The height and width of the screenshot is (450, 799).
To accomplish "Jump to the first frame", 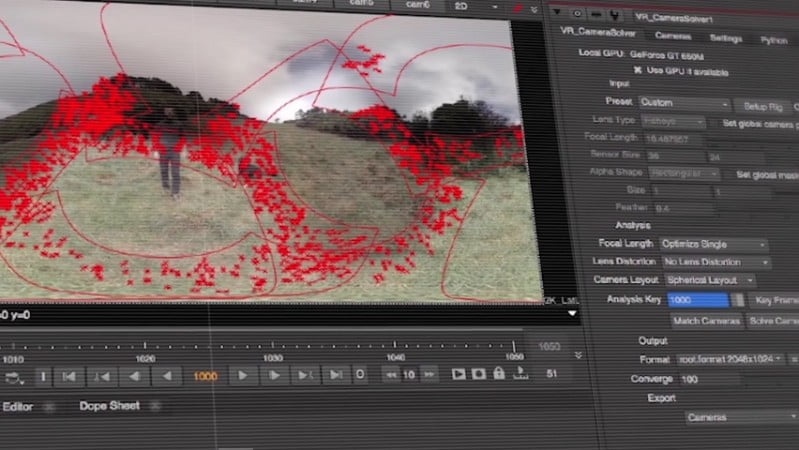I will [x=69, y=377].
